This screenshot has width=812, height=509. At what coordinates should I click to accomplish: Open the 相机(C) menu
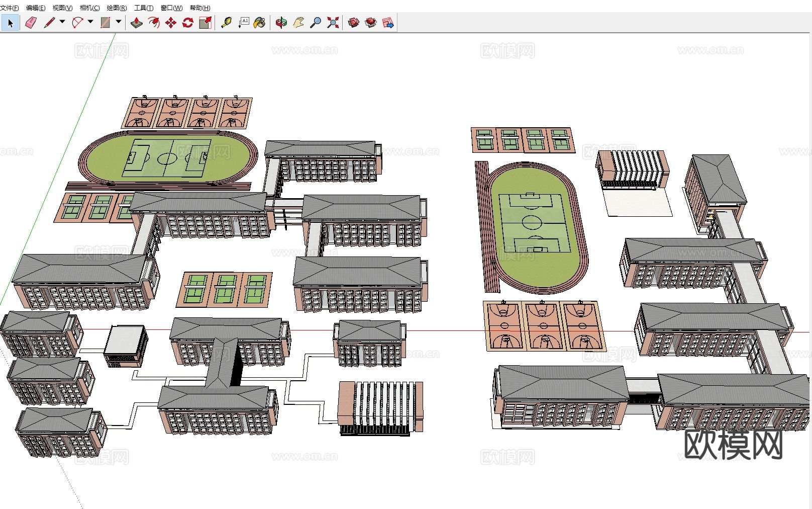click(90, 8)
